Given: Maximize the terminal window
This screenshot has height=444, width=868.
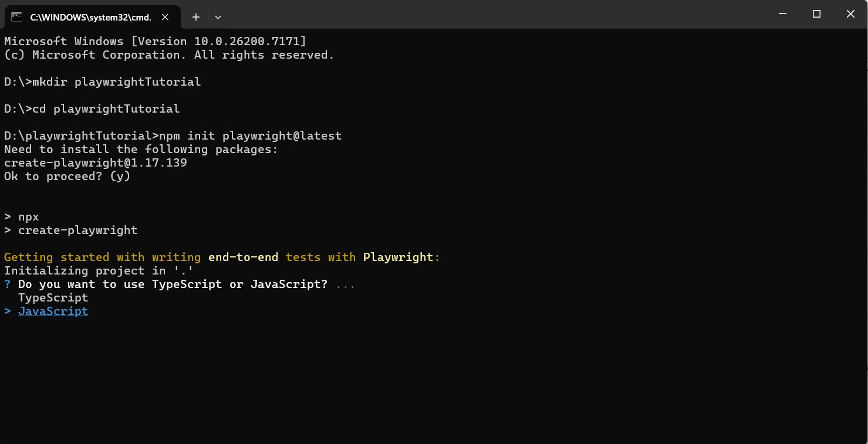Looking at the screenshot, I should point(816,14).
